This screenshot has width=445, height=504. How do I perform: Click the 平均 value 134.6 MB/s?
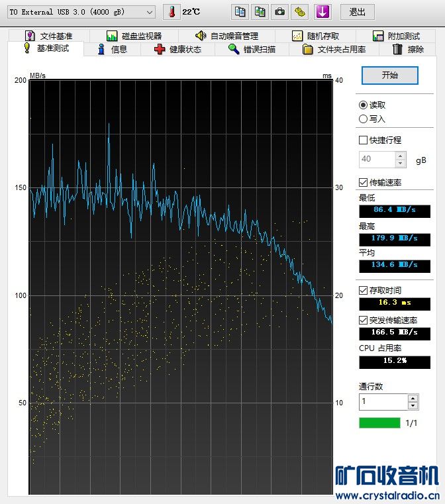point(395,266)
